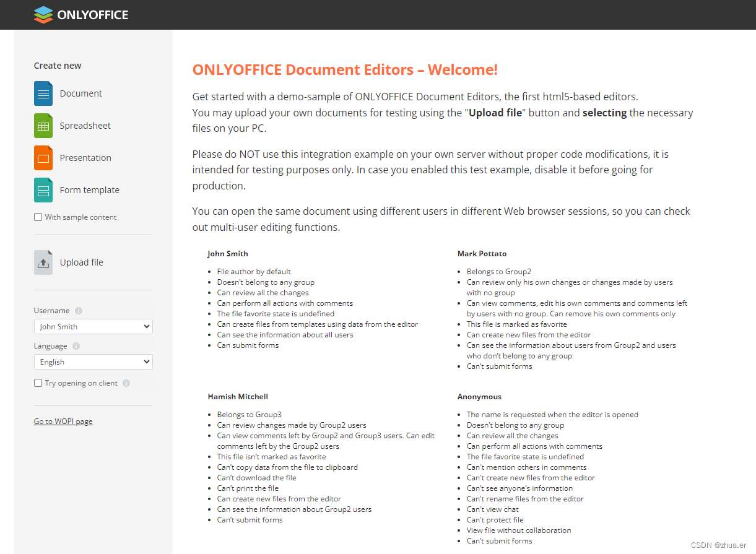
Task: Click "The name is requested when the editor is opened"
Action: (x=552, y=415)
